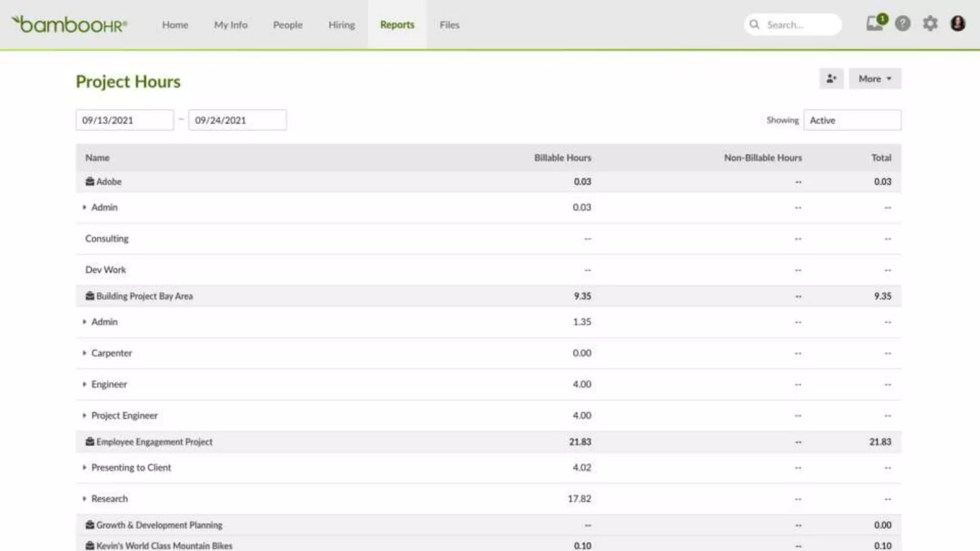Viewport: 980px width, 551px height.
Task: Click the help question mark icon
Action: click(902, 23)
